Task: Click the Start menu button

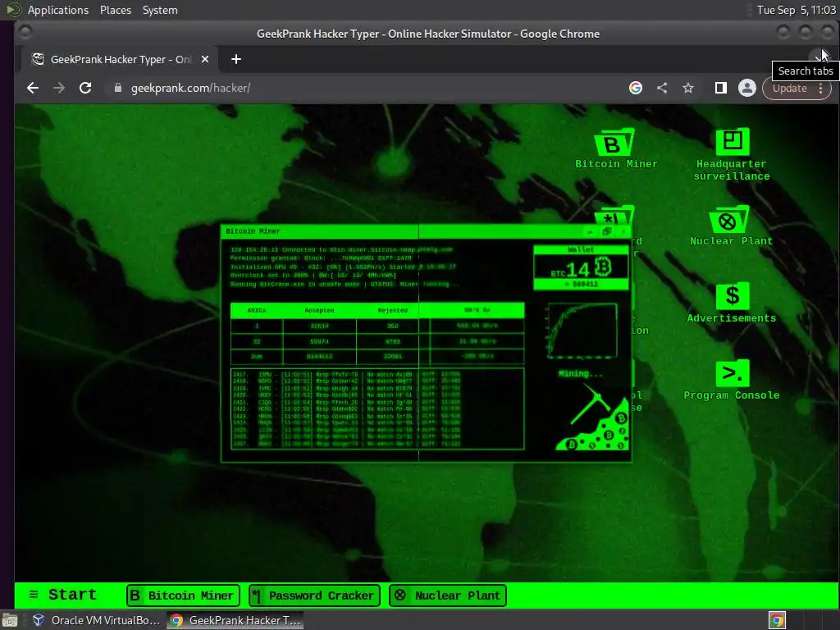Action: (x=62, y=595)
